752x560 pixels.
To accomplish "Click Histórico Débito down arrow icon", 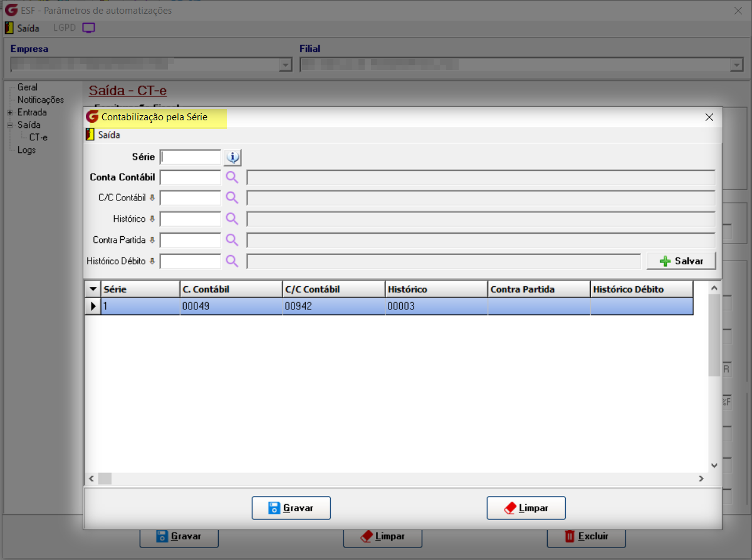I will [152, 261].
